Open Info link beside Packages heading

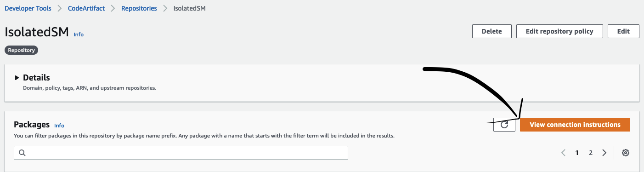[59, 126]
